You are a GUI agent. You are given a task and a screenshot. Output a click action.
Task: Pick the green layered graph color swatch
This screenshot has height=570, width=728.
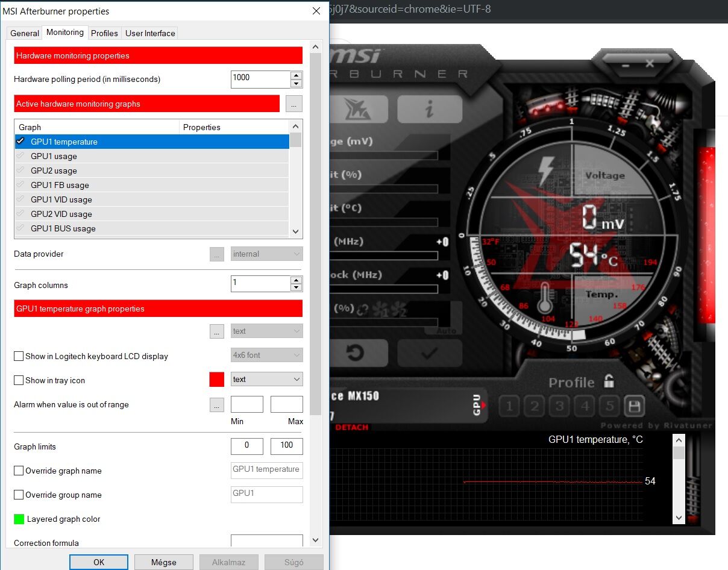[19, 519]
